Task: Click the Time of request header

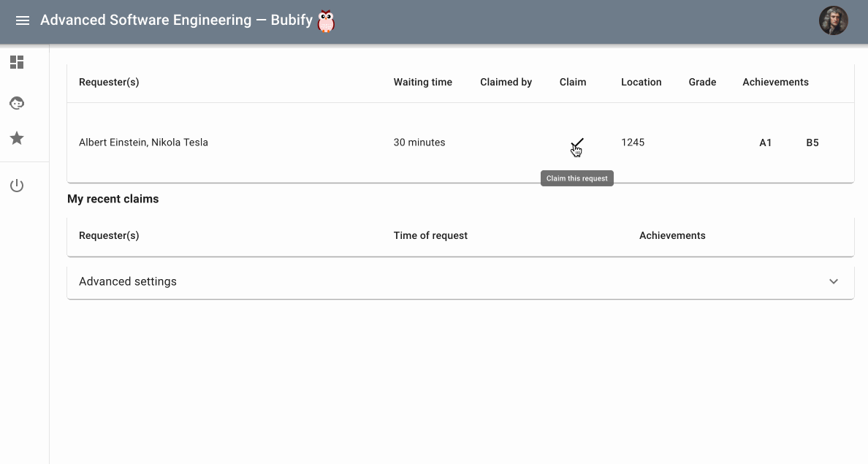Action: [x=430, y=235]
